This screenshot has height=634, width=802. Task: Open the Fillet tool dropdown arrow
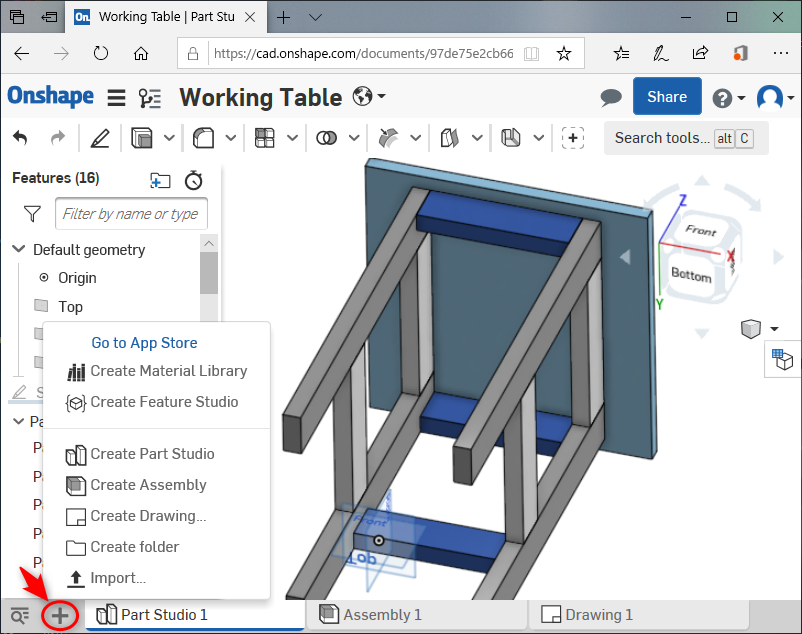click(231, 138)
